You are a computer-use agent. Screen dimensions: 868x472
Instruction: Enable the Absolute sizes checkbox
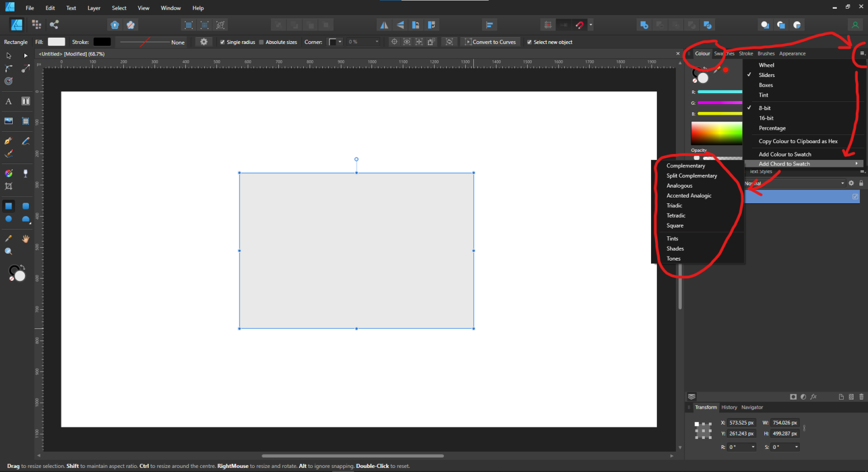click(x=262, y=42)
